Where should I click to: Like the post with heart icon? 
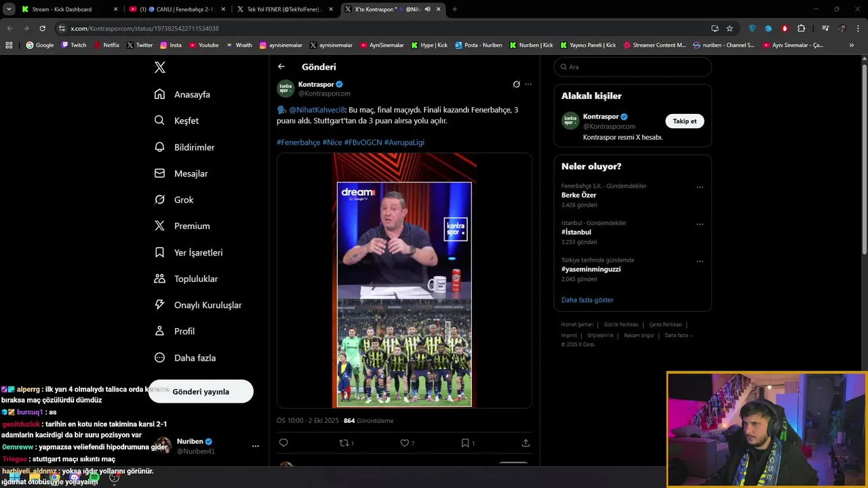[x=404, y=443]
